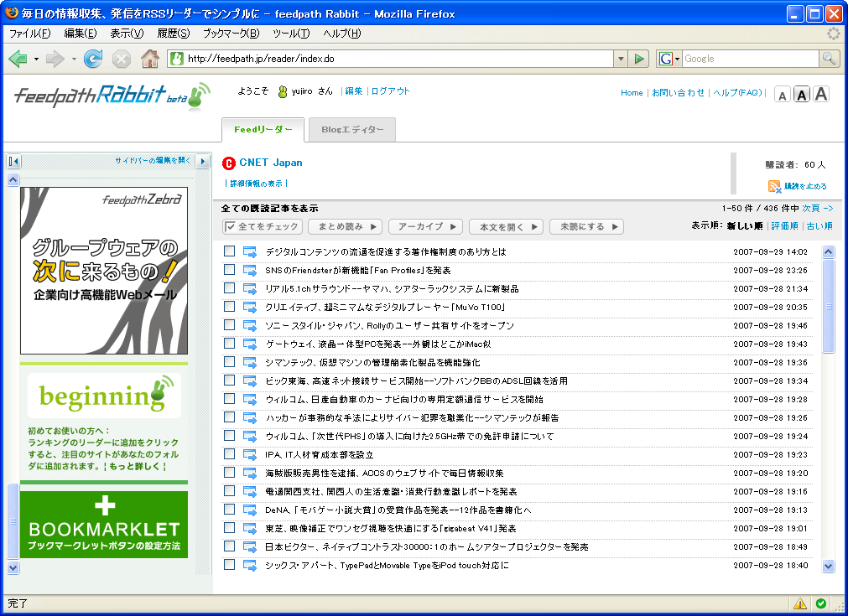The image size is (848, 616).
Task: Open article icon for リアル5.1ch row
Action: [249, 288]
